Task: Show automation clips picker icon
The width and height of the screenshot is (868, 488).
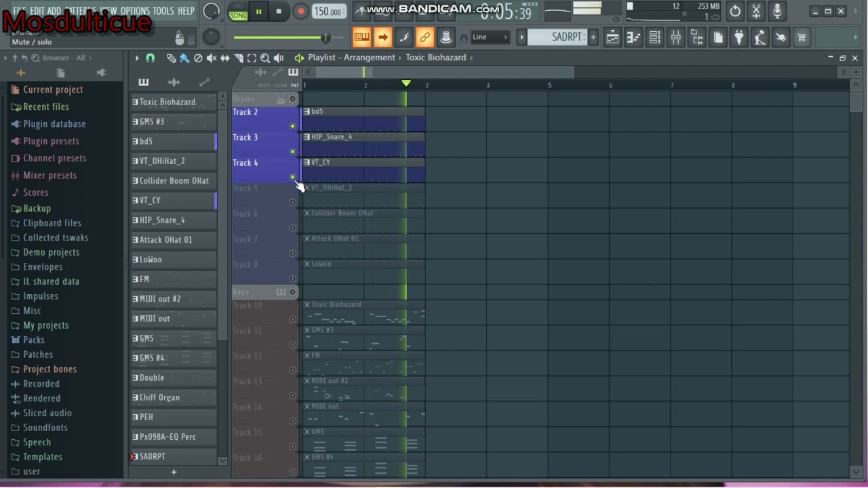Action: click(204, 82)
